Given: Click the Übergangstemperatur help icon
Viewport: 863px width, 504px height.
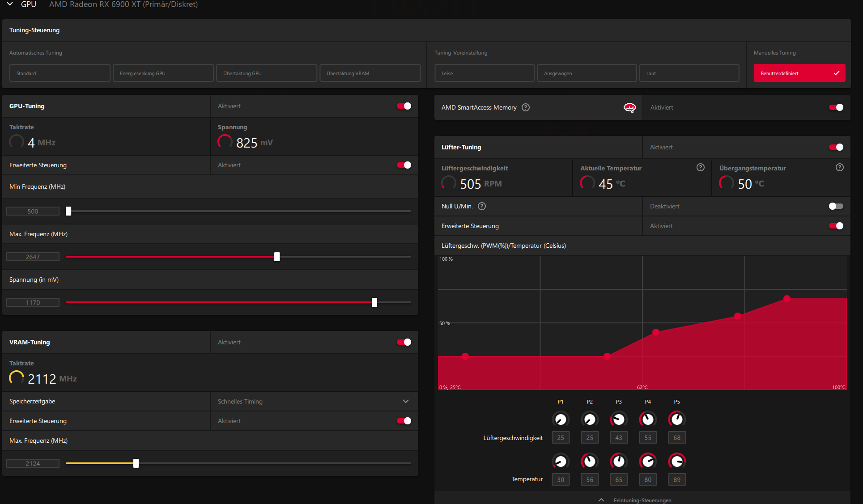Looking at the screenshot, I should [x=839, y=167].
